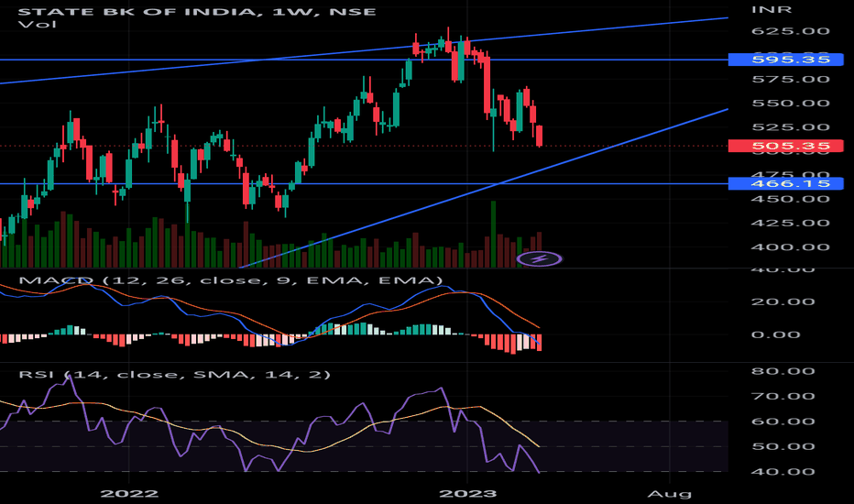The width and height of the screenshot is (854, 504).
Task: Click the 70.00 RSI scale value
Action: coord(783,396)
